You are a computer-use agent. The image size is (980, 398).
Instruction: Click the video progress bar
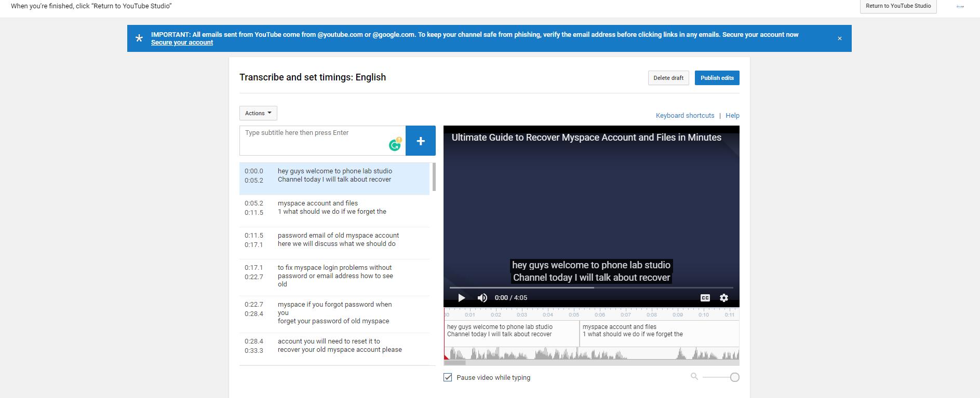pos(591,287)
